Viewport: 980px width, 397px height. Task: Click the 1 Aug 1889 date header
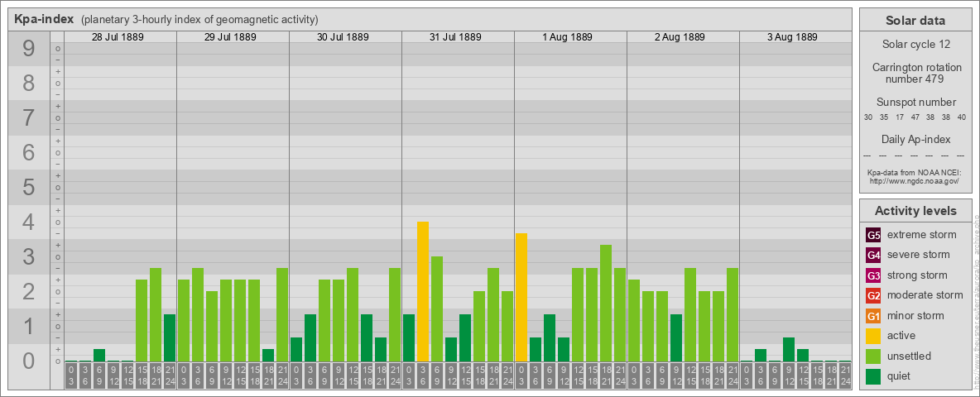[x=568, y=37]
